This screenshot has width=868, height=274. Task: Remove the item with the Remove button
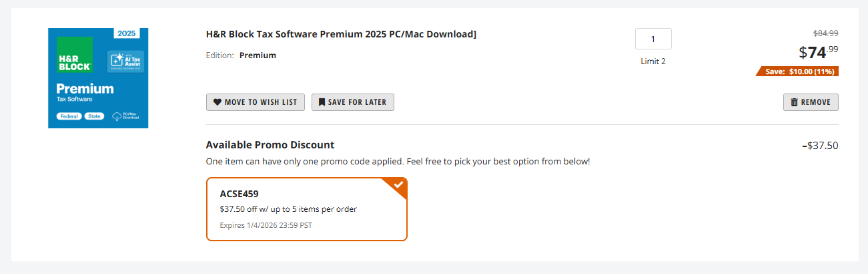pyautogui.click(x=811, y=102)
